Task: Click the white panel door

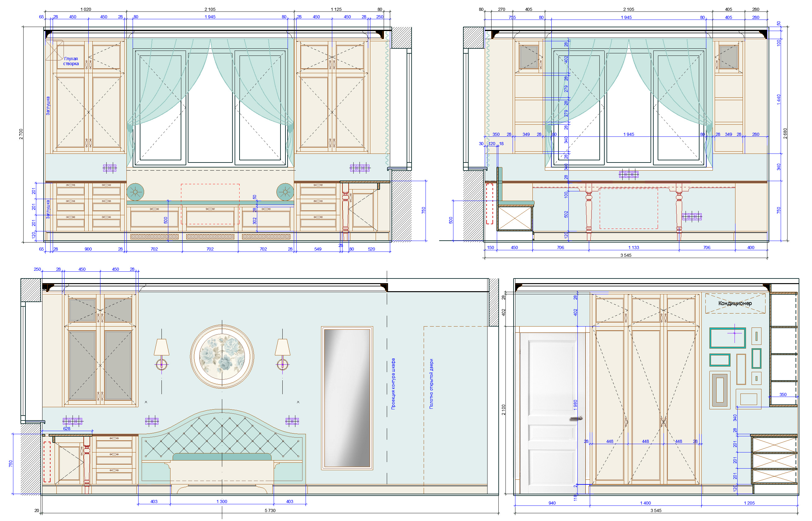Action: point(552,413)
